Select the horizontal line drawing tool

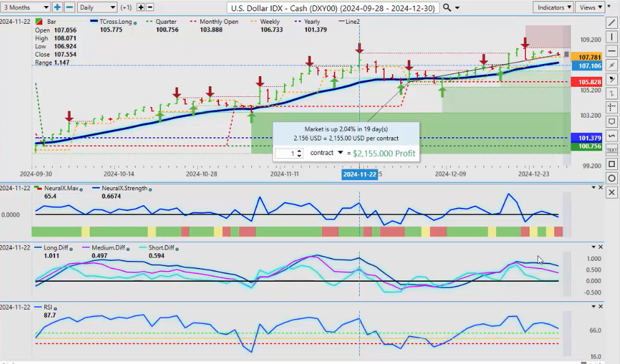[x=611, y=51]
